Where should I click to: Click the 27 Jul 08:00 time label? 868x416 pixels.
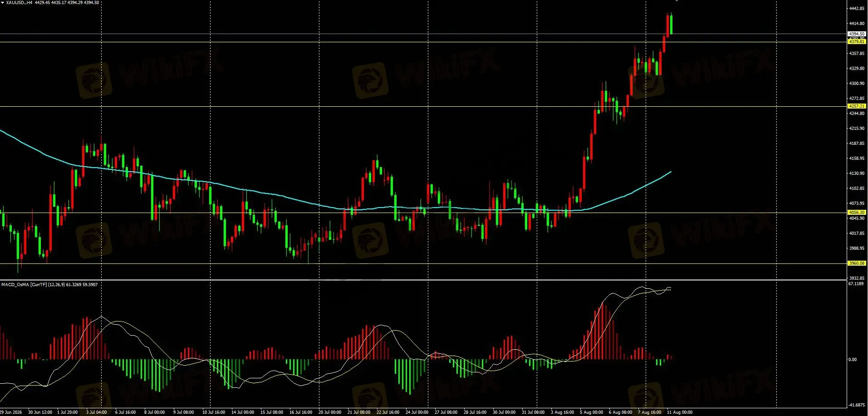[446, 412]
